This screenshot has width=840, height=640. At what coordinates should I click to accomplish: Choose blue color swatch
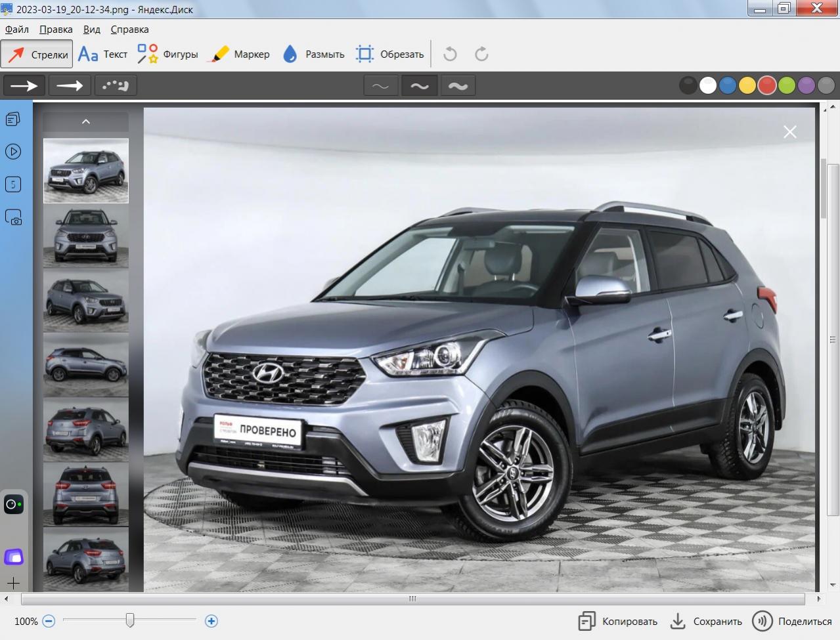point(728,85)
